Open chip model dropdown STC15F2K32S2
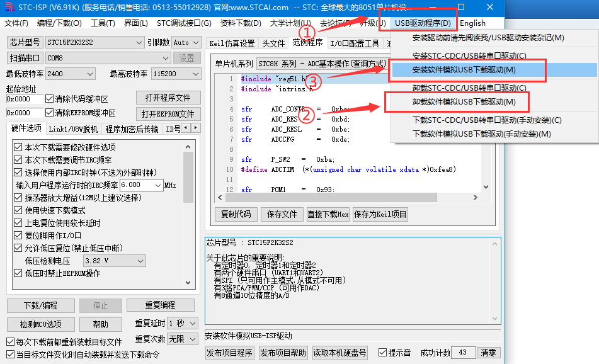Screen dimensions: 599x364 point(94,42)
